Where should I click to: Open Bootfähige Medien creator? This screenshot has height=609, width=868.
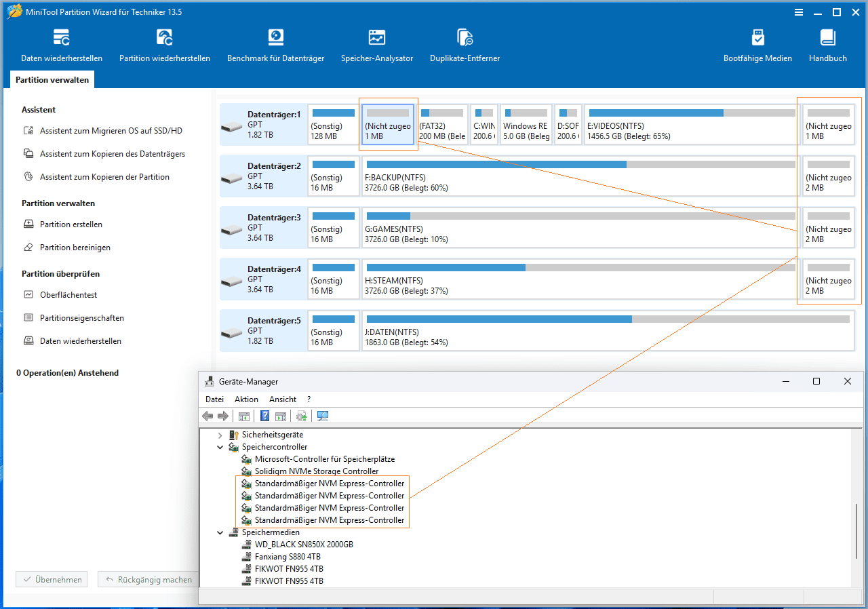[757, 45]
